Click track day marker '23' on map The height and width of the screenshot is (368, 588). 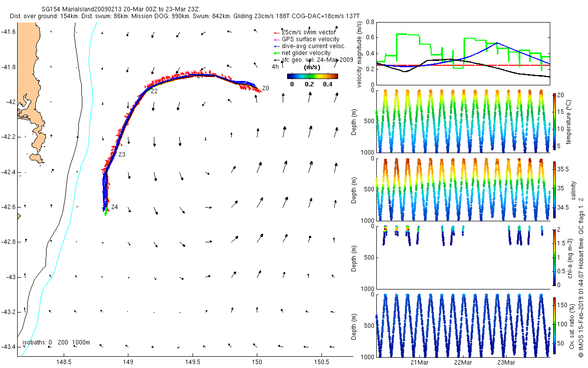tap(122, 155)
